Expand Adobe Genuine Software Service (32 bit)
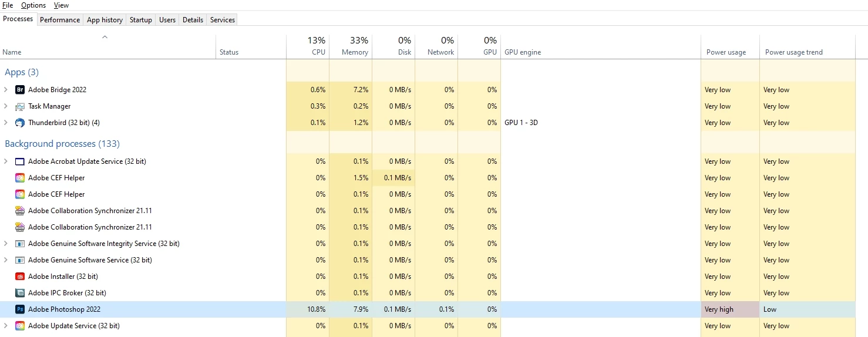868x337 pixels. [x=6, y=260]
